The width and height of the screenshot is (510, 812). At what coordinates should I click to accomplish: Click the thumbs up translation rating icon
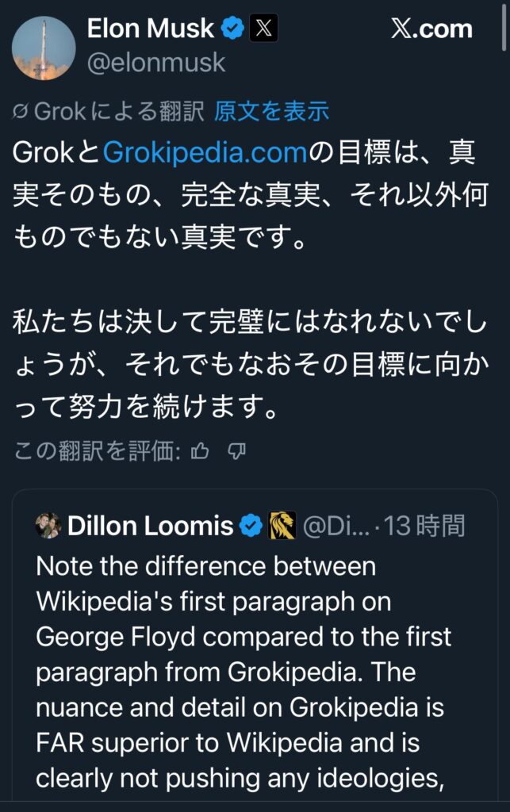tap(200, 452)
